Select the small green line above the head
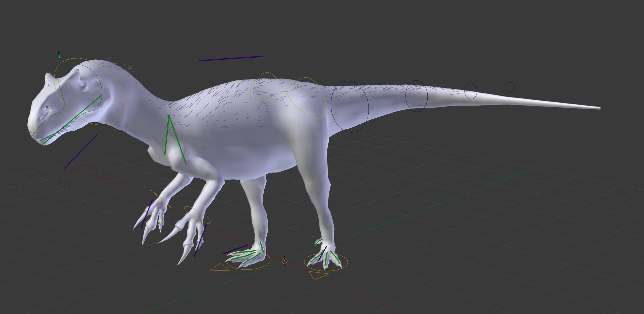644x314 pixels. point(59,54)
